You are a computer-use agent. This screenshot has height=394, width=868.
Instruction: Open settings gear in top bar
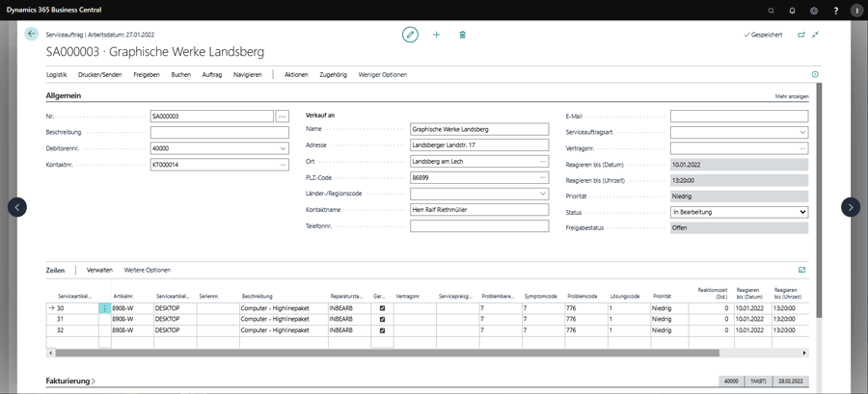(814, 10)
